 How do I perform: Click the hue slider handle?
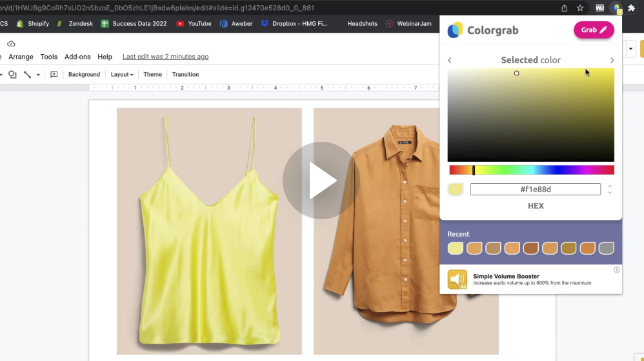474,170
